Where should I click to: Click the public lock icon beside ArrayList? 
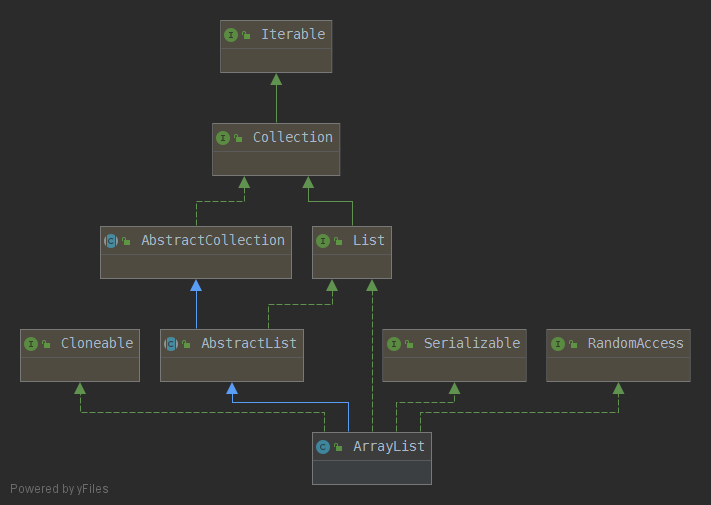tap(338, 448)
